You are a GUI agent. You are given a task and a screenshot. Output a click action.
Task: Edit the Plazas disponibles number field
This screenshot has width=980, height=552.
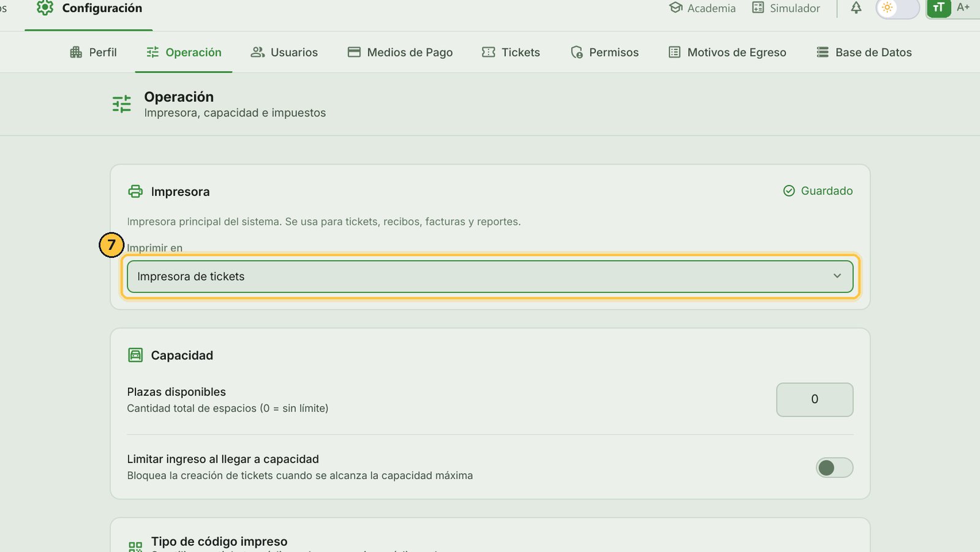pos(815,399)
